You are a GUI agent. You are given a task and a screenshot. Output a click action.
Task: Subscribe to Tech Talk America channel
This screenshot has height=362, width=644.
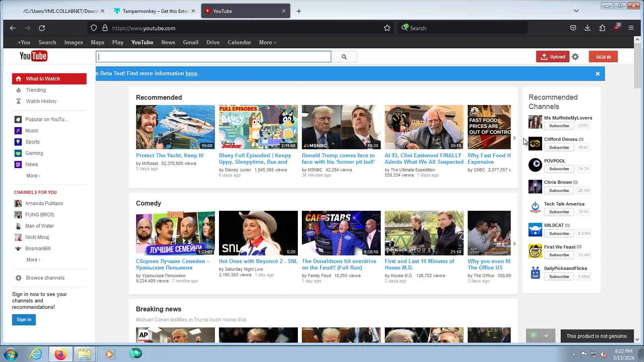559,212
